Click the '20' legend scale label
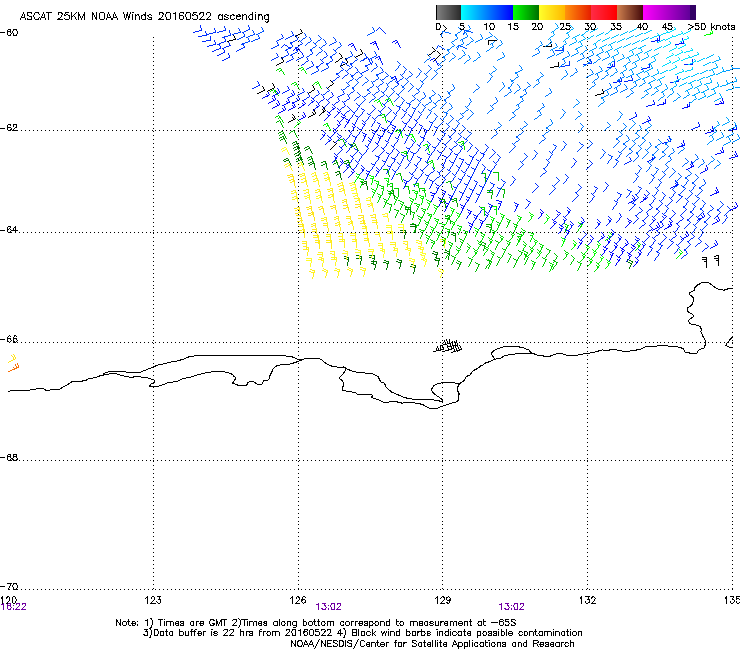The height and width of the screenshot is (650, 740). [537, 27]
